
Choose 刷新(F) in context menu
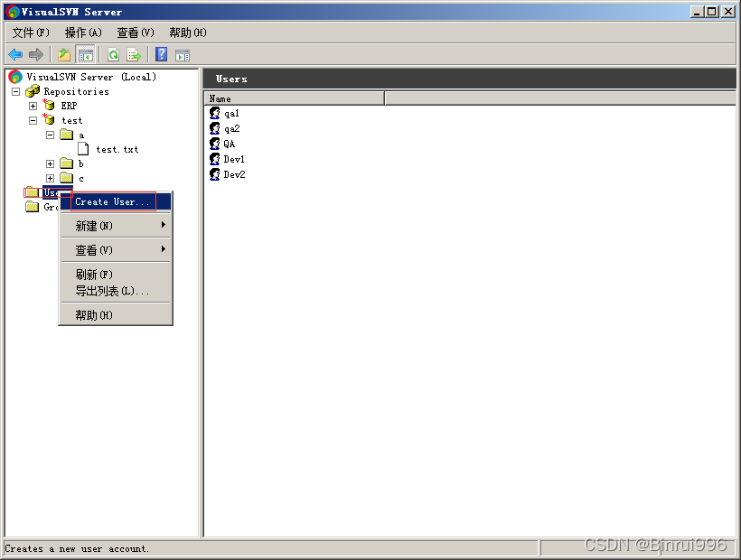click(116, 275)
